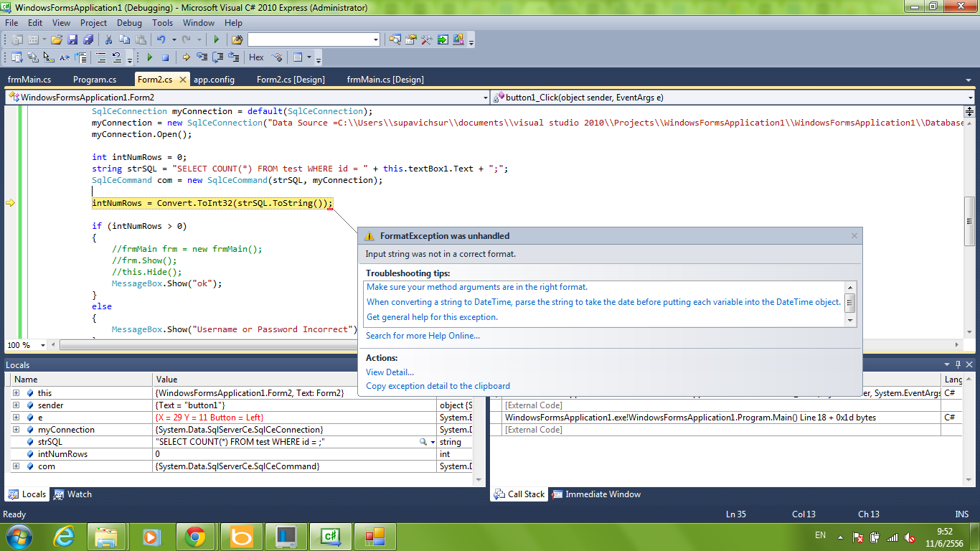Click the magnifier visualizer icon in the strSQL row

(424, 442)
